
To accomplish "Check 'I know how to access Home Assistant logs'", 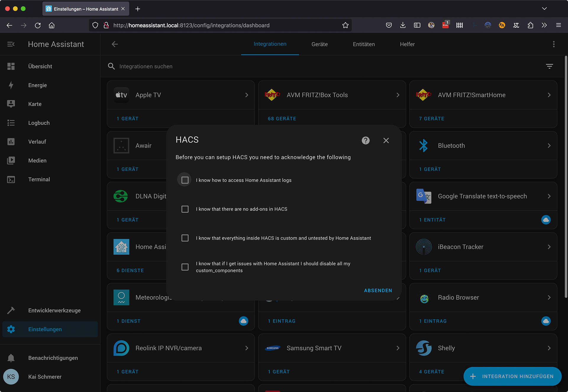I will 185,180.
